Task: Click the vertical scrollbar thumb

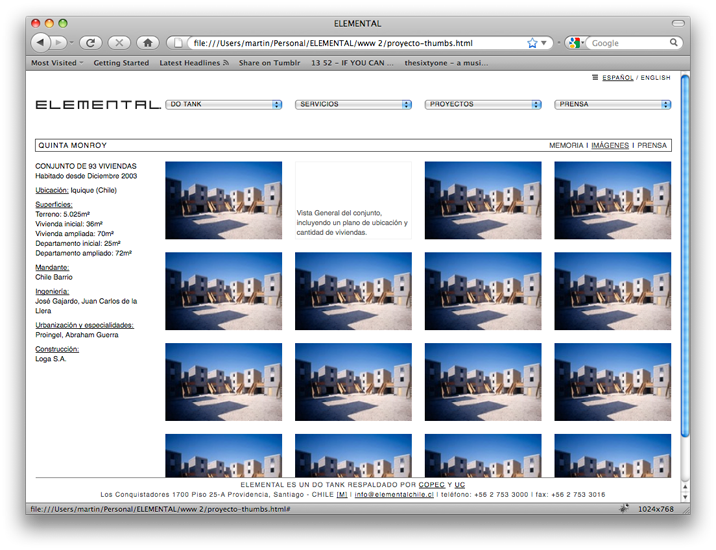Action: pos(685,256)
